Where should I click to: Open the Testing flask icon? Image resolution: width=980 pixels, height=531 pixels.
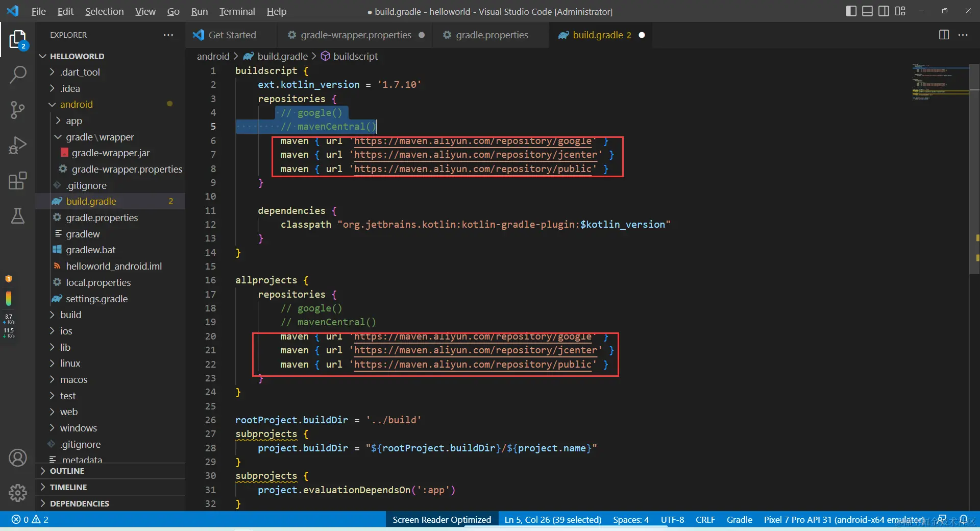click(x=17, y=216)
